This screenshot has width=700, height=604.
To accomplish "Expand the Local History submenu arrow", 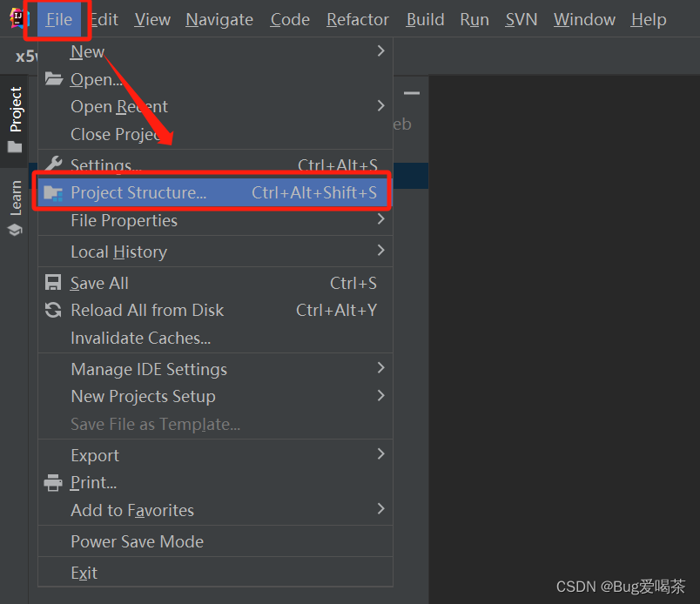I will 380,250.
